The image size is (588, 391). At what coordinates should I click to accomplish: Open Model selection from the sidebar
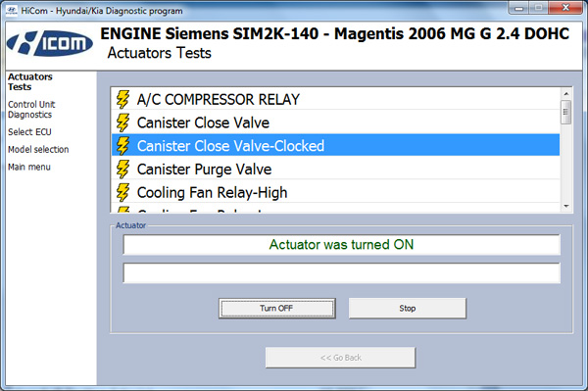tap(38, 149)
